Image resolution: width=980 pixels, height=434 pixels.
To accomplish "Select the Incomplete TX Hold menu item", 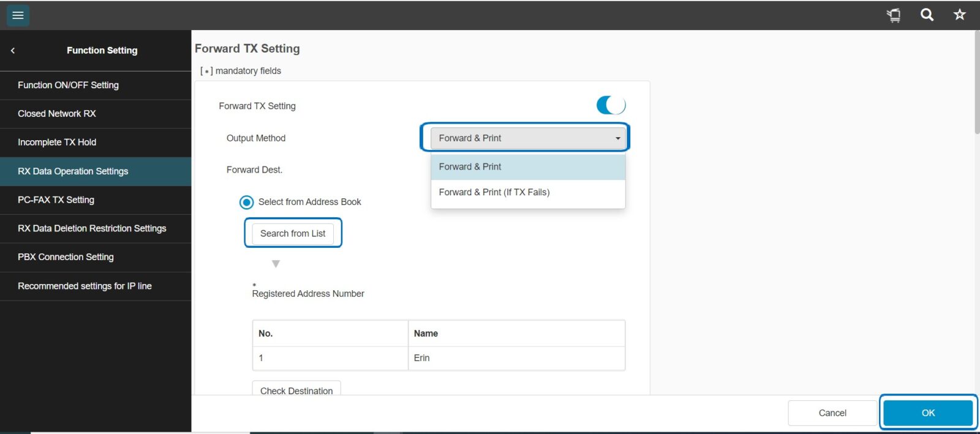I will (x=57, y=142).
